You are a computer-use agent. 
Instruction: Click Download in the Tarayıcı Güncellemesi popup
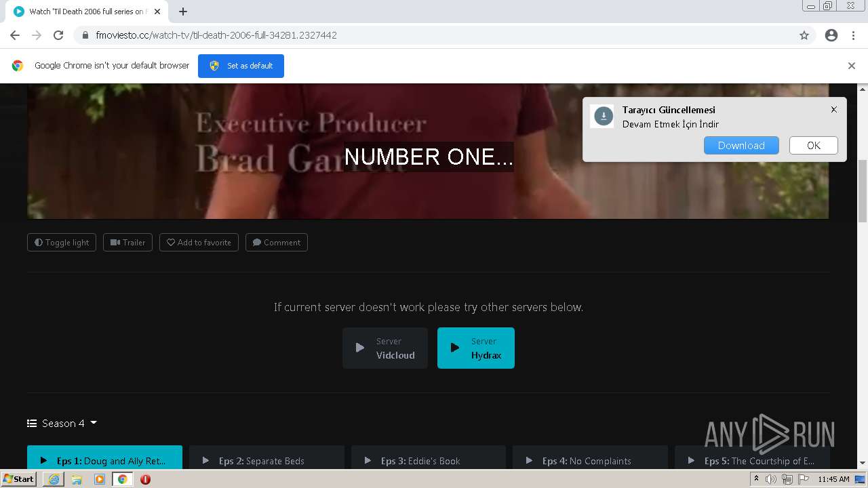click(x=741, y=146)
